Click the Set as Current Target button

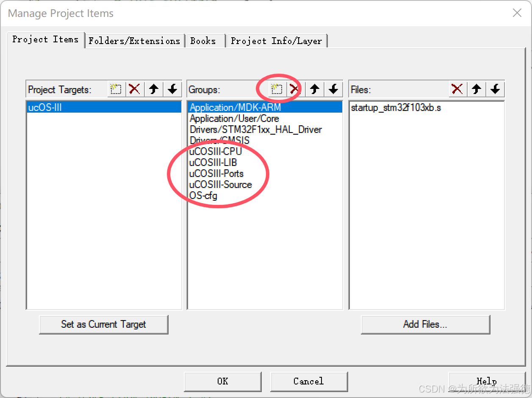coord(103,324)
